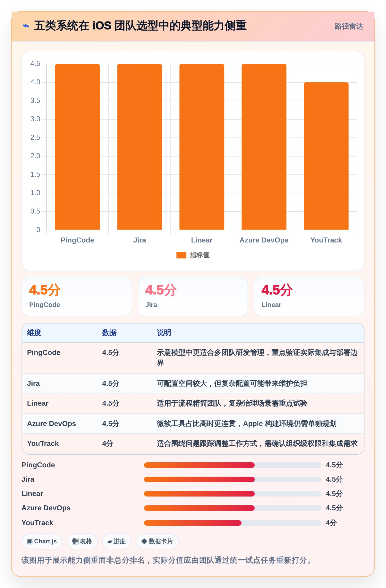Image resolution: width=386 pixels, height=588 pixels.
Task: Click the Jira x-axis label
Action: point(140,240)
